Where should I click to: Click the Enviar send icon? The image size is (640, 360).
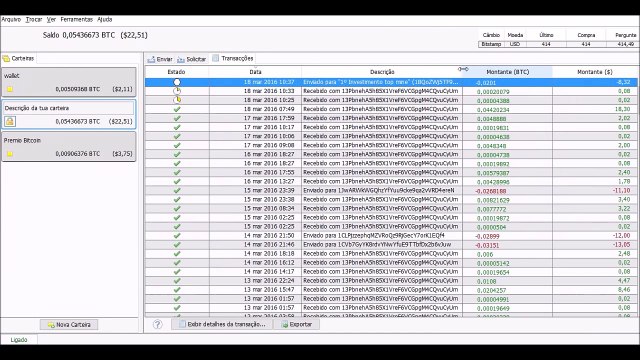pos(151,60)
